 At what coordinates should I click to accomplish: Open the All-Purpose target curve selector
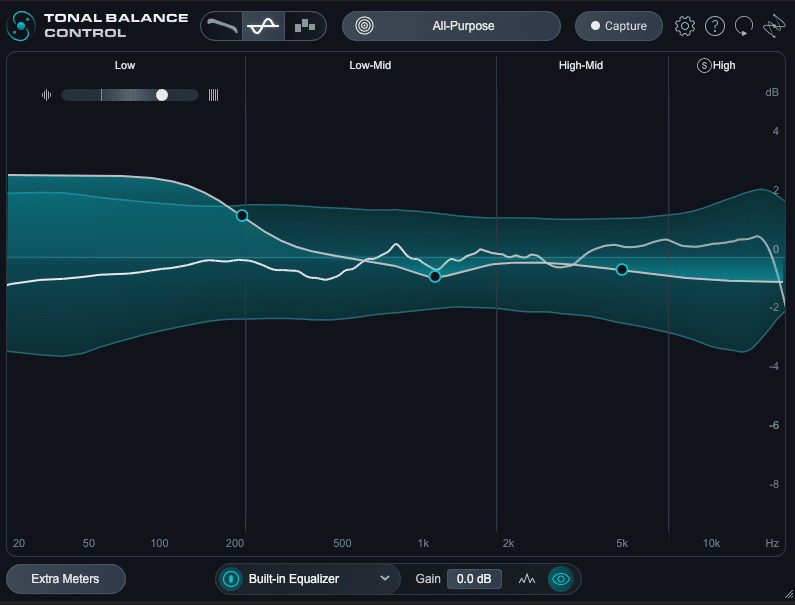pyautogui.click(x=451, y=26)
